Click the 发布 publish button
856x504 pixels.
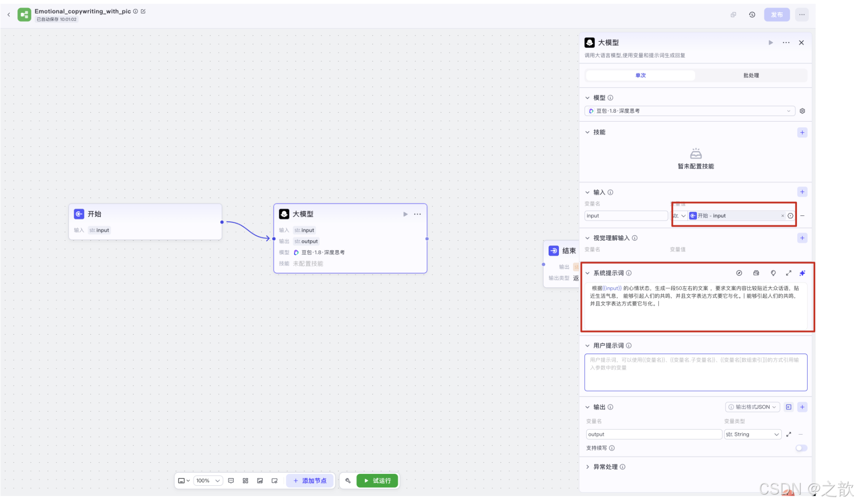[x=777, y=15]
